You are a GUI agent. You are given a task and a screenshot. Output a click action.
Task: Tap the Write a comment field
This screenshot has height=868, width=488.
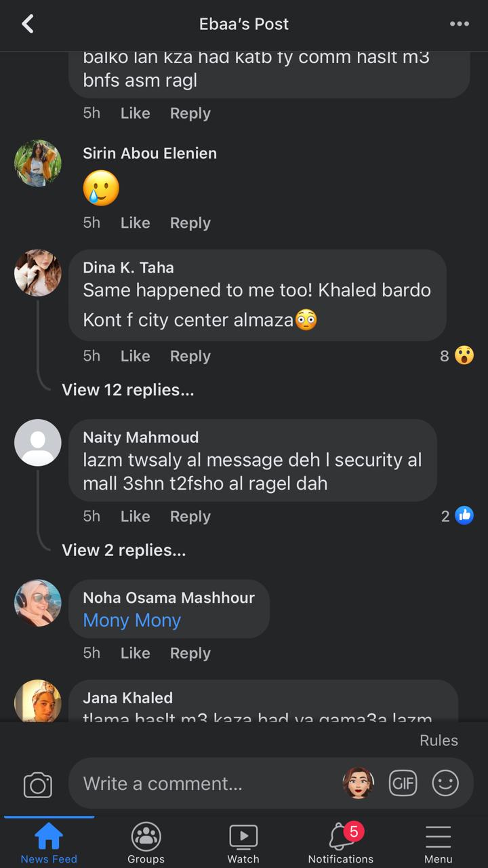pyautogui.click(x=203, y=783)
